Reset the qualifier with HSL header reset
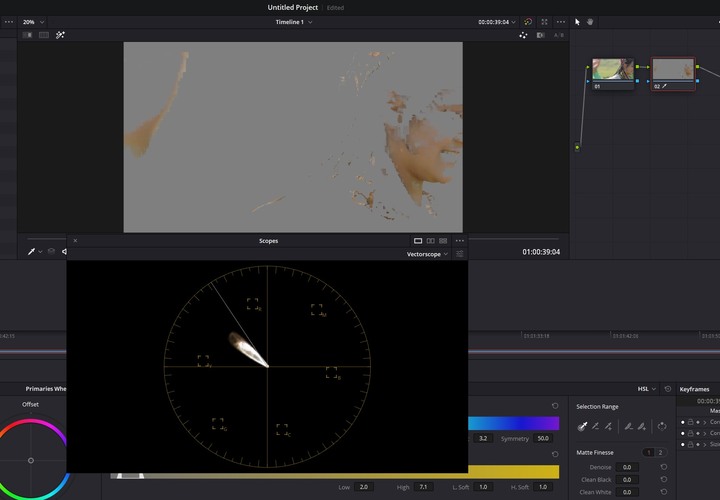 668,389
